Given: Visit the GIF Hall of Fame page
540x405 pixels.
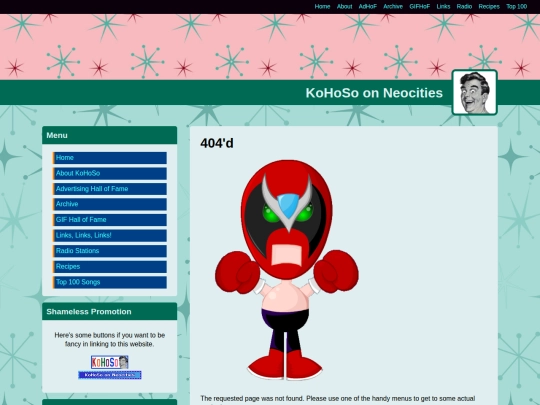Looking at the screenshot, I should coord(110,220).
